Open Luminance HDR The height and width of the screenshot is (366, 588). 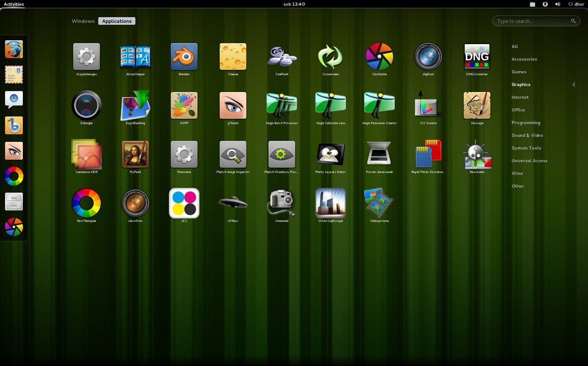point(86,154)
